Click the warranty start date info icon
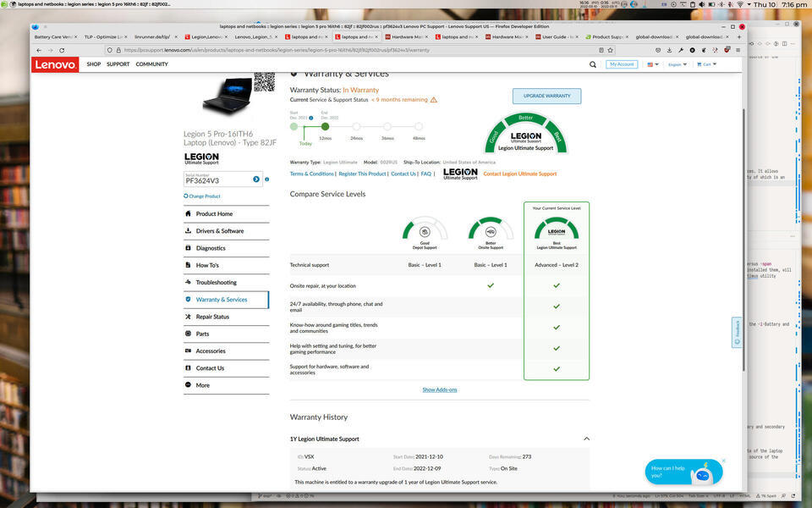The width and height of the screenshot is (812, 508). pos(310,119)
